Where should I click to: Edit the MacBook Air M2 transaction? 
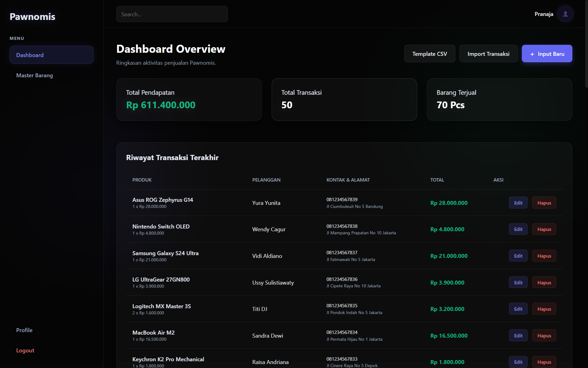click(x=518, y=335)
